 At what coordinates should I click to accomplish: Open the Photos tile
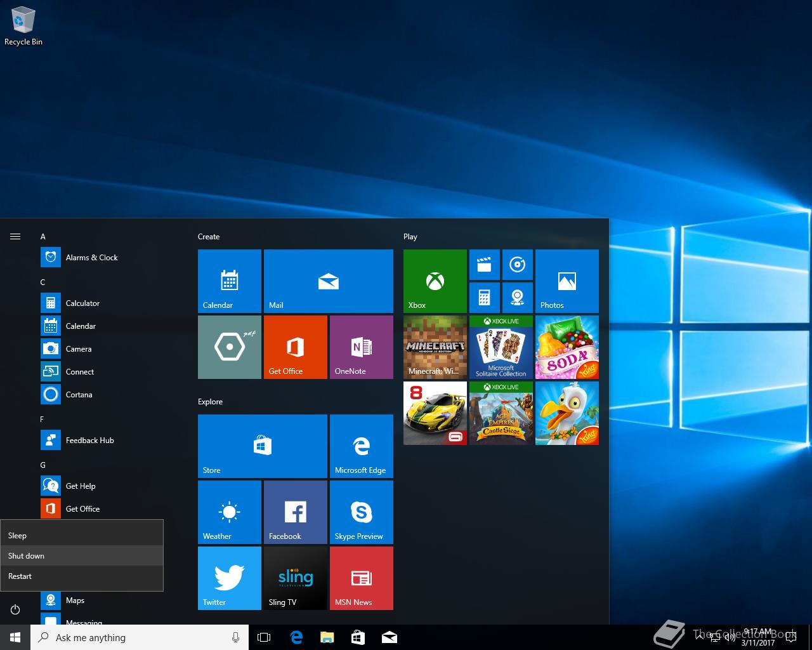[x=567, y=281]
